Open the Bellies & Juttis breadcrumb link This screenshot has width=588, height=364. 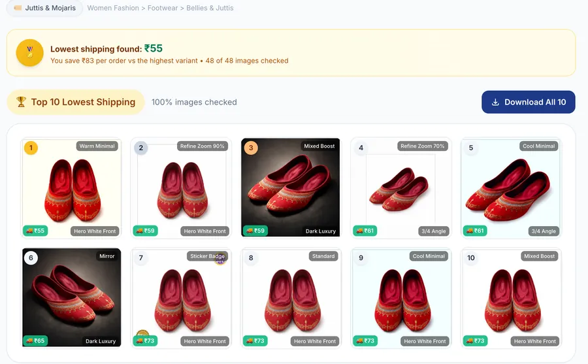(210, 8)
